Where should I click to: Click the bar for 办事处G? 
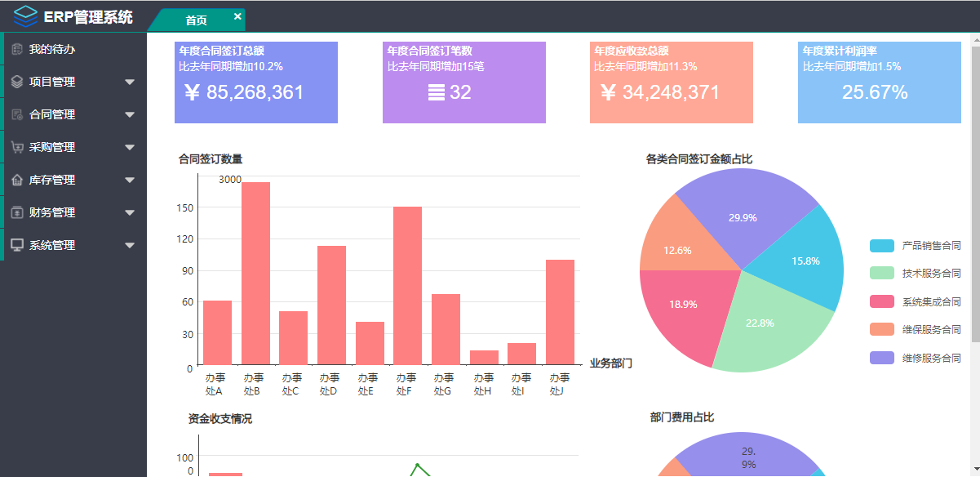tap(446, 330)
